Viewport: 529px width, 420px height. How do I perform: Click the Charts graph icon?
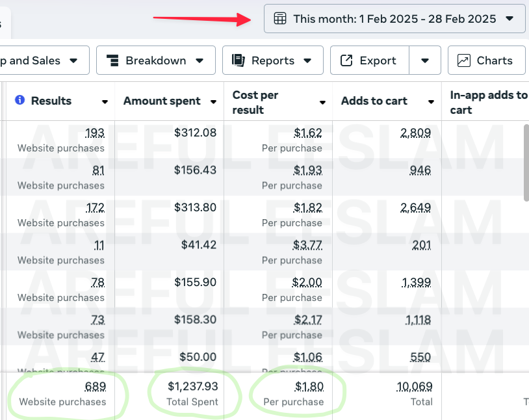[464, 60]
